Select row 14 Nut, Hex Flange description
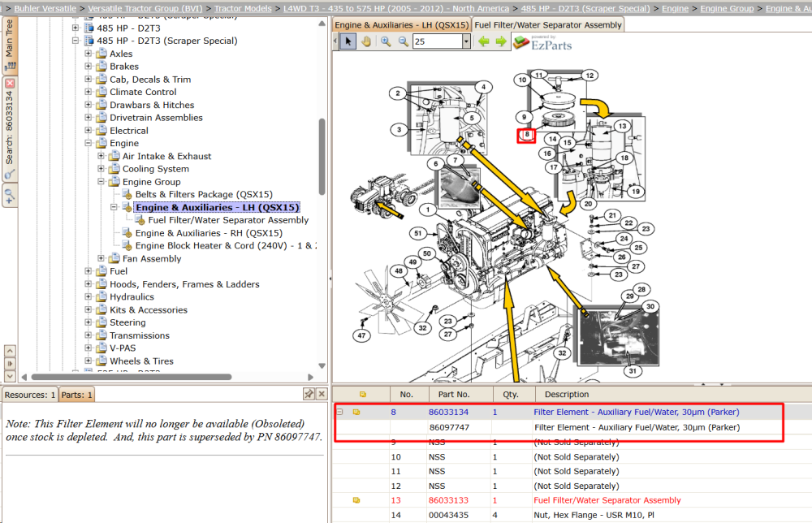812x523 pixels. (594, 515)
